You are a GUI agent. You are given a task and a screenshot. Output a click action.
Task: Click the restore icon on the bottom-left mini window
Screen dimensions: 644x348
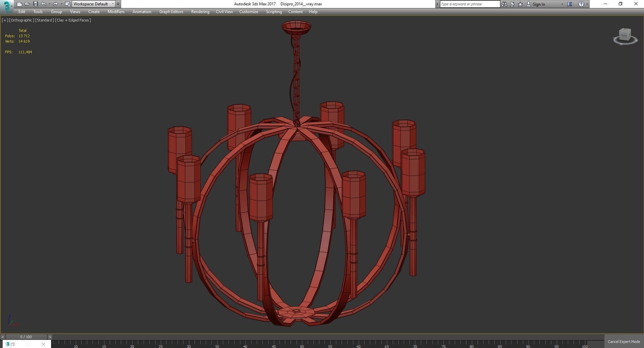[13, 344]
